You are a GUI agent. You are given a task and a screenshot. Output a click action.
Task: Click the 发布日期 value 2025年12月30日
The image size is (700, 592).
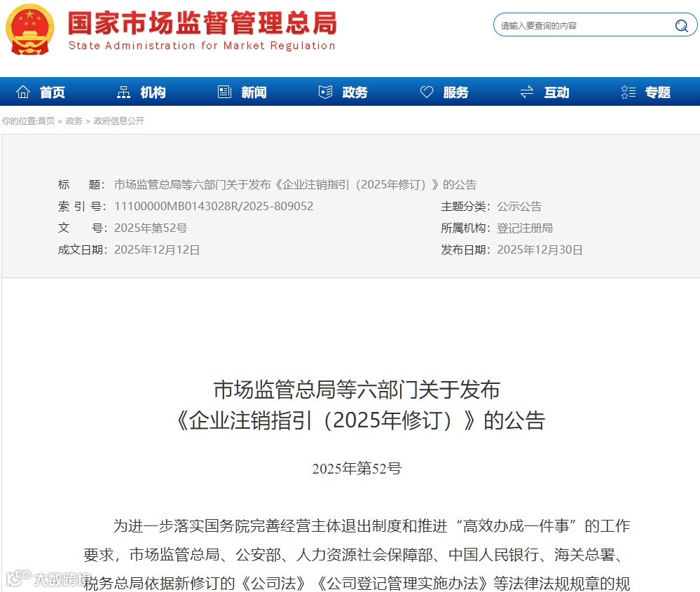pyautogui.click(x=540, y=249)
